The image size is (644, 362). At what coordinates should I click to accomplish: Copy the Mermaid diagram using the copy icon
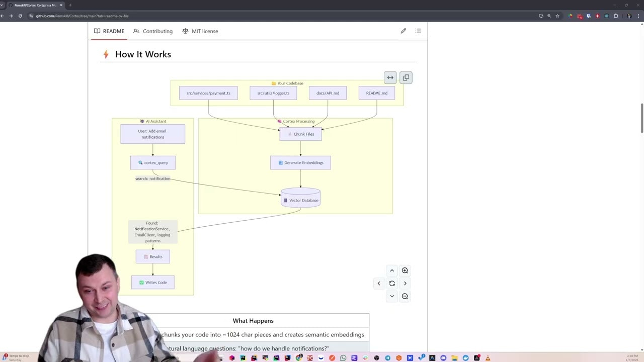406,77
